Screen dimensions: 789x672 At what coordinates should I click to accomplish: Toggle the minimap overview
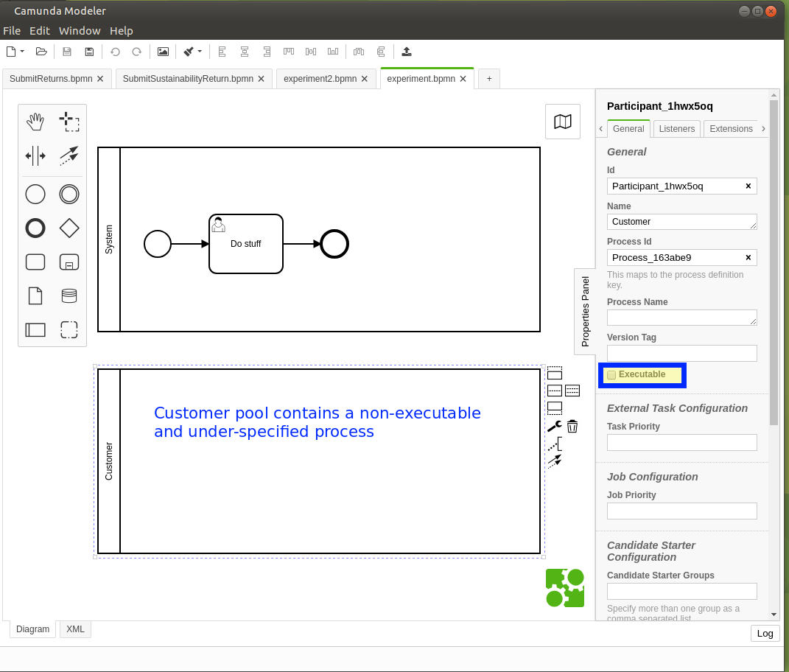coord(562,122)
